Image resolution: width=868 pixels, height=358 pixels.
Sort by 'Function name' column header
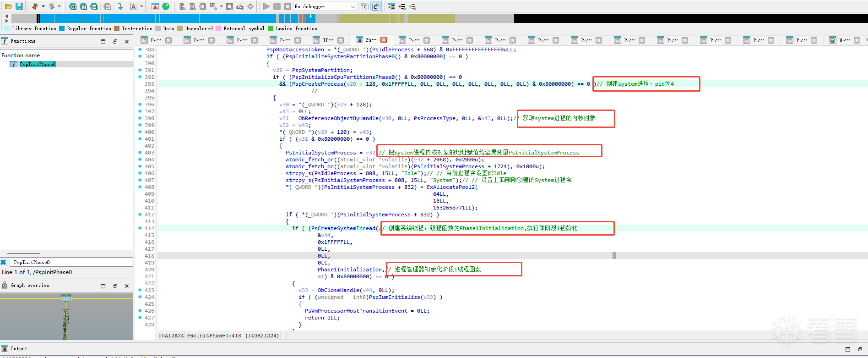(x=66, y=55)
